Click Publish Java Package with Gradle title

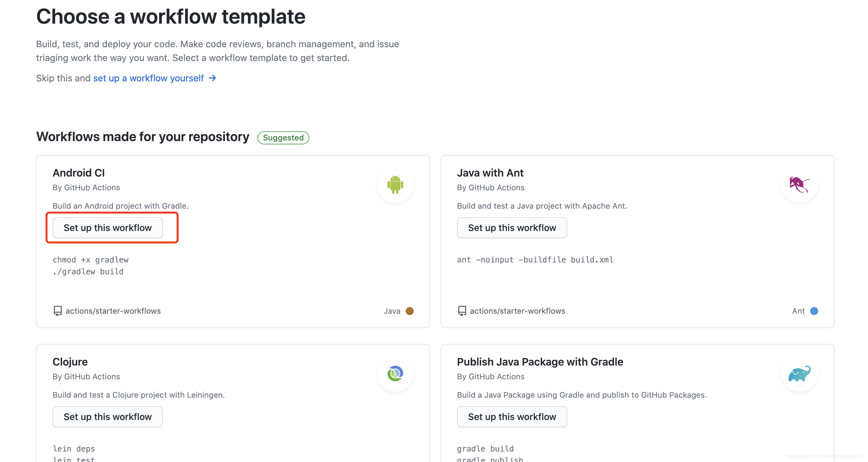(540, 362)
